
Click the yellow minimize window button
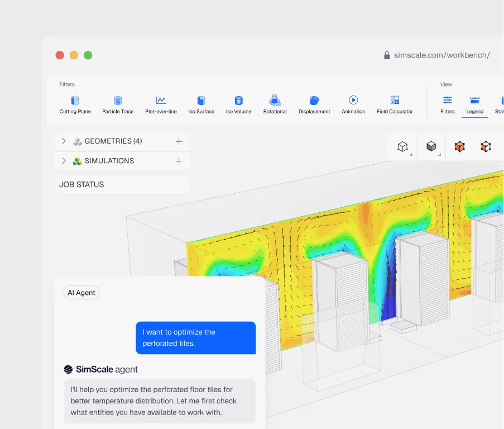pos(74,55)
